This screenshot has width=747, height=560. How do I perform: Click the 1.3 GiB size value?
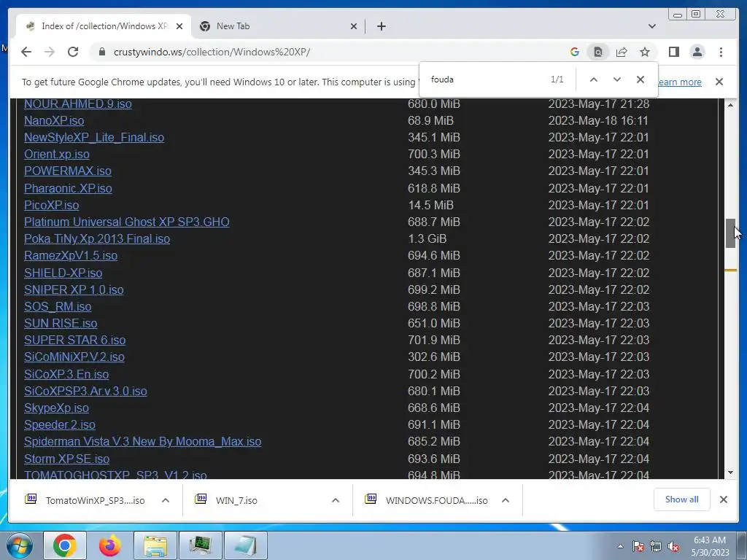coord(427,238)
